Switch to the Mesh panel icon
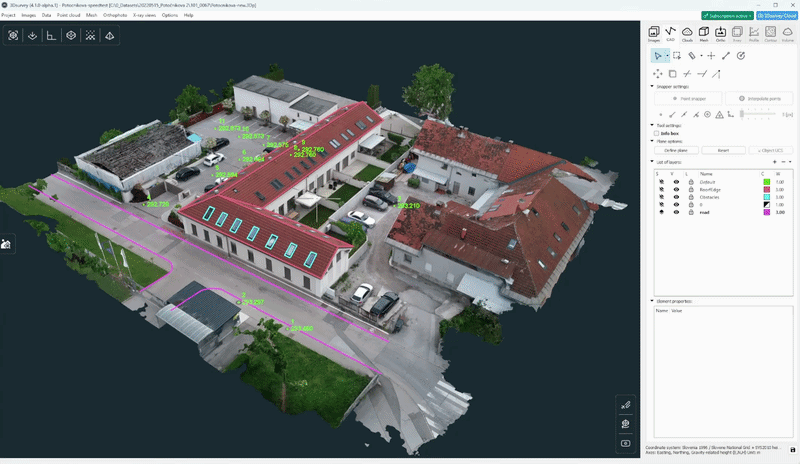Screen dimensions: 800x464 pos(704,33)
